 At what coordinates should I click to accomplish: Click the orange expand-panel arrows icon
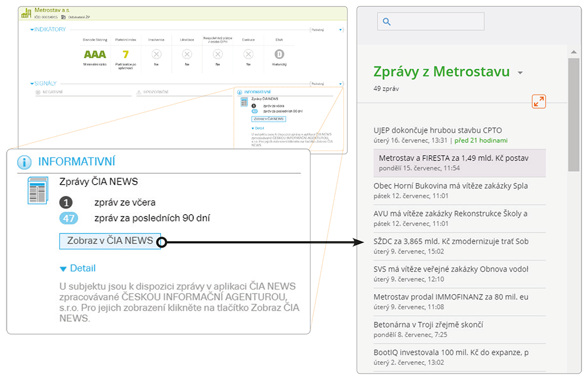539,101
